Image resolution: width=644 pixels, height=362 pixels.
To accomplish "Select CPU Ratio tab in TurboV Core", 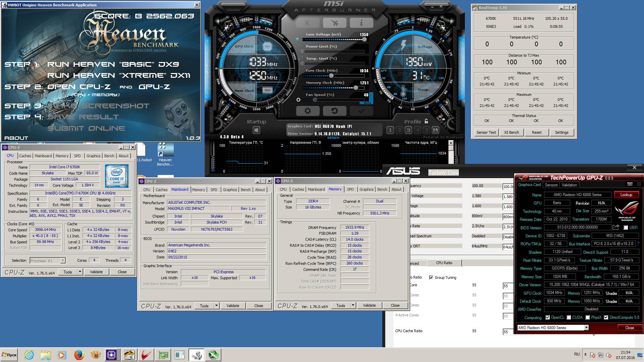I will [x=444, y=263].
